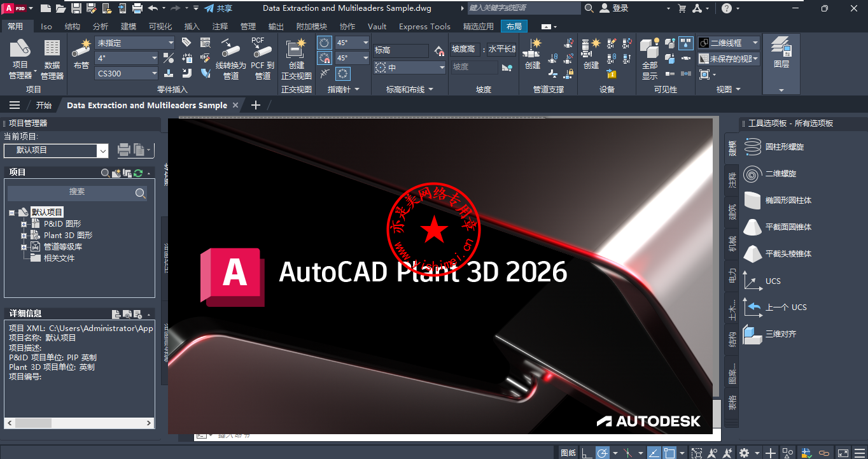Toggle the highlighted 可见性 panel button
Viewport: 868px width, 459px height.
pyautogui.click(x=686, y=43)
